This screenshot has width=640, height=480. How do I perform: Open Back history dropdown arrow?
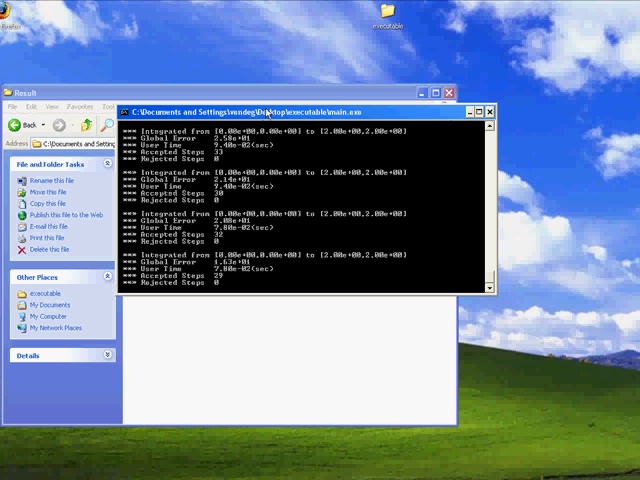pyautogui.click(x=43, y=125)
